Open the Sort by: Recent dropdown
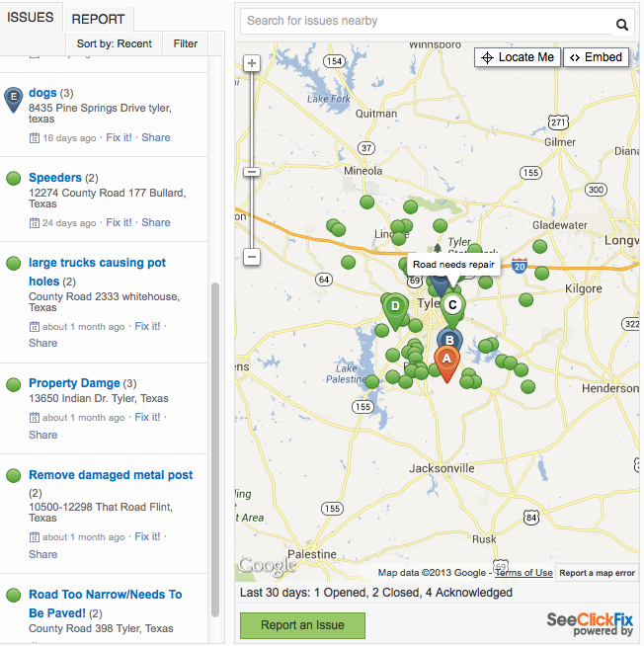644x646 pixels. coord(115,43)
